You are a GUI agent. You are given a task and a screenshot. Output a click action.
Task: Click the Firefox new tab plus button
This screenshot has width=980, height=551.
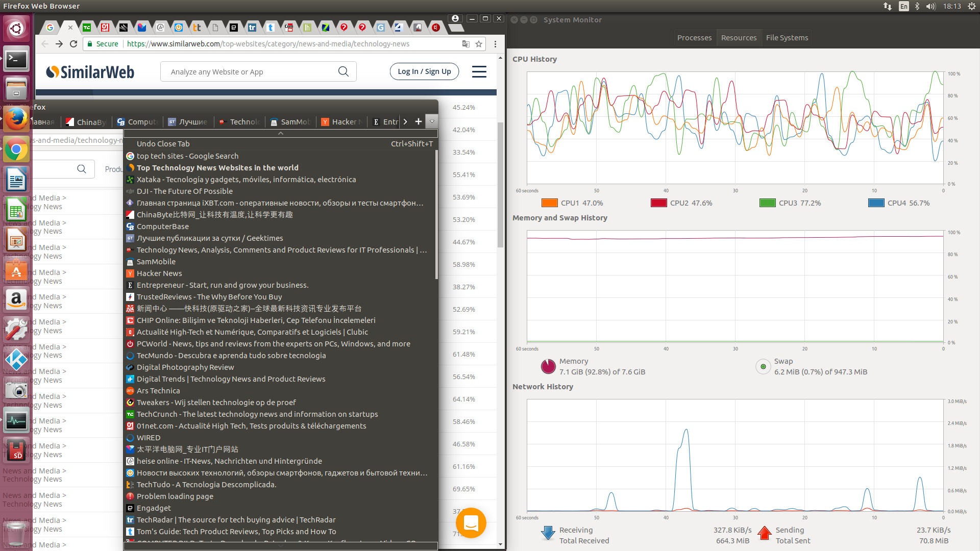tap(419, 121)
